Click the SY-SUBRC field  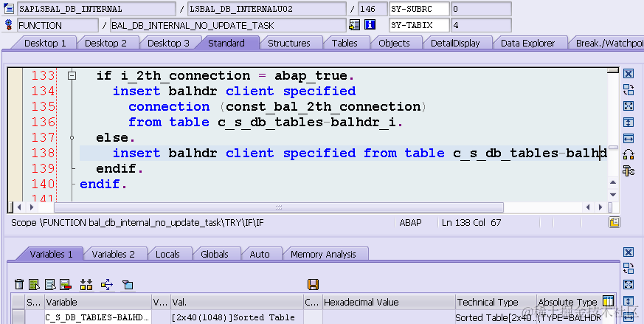tap(419, 9)
